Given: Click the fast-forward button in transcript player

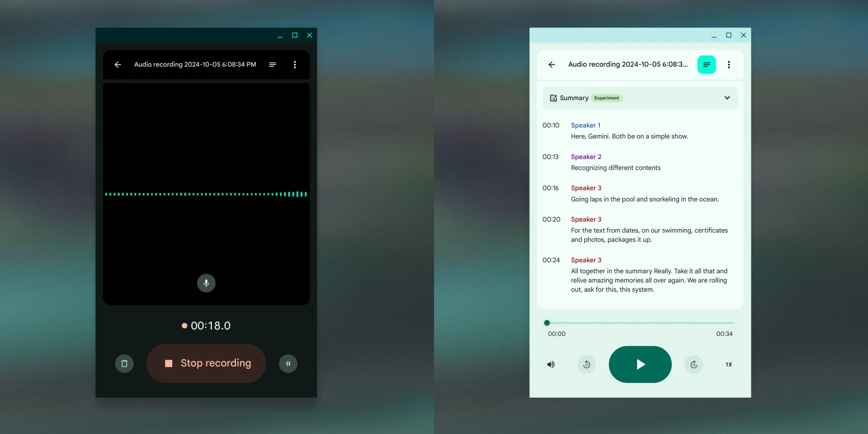Looking at the screenshot, I should point(694,364).
